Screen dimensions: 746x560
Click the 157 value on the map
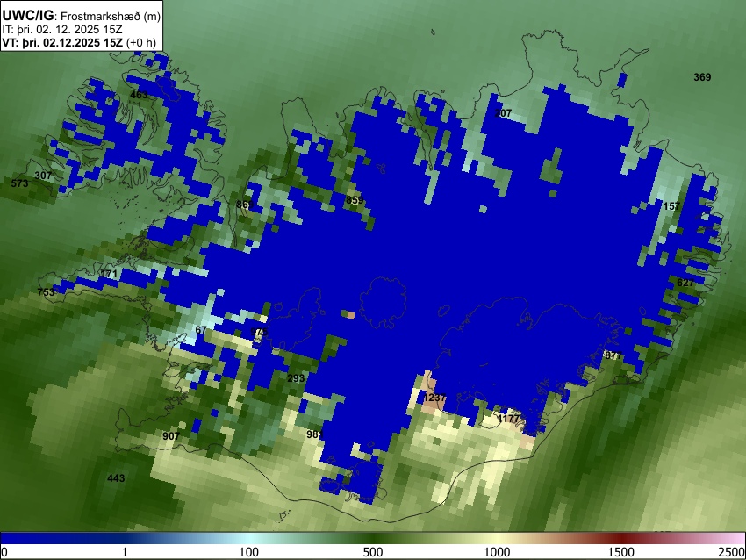671,206
